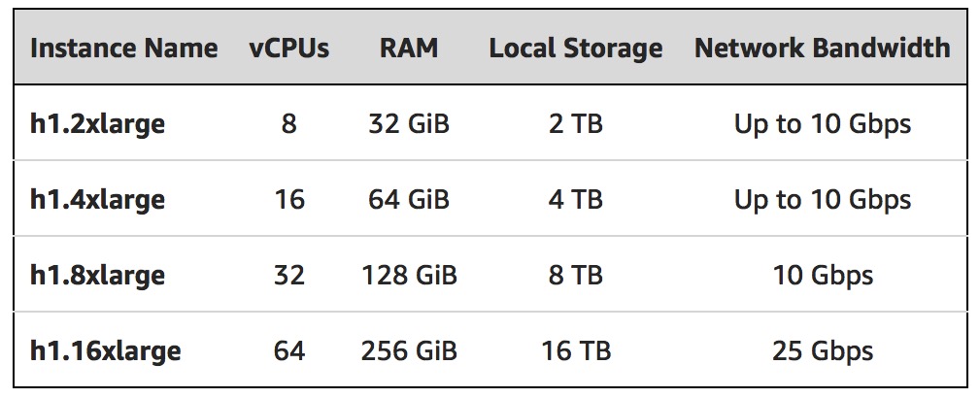This screenshot has width=980, height=398.
Task: Select the h1.8xlarge instance name
Action: coord(97,276)
